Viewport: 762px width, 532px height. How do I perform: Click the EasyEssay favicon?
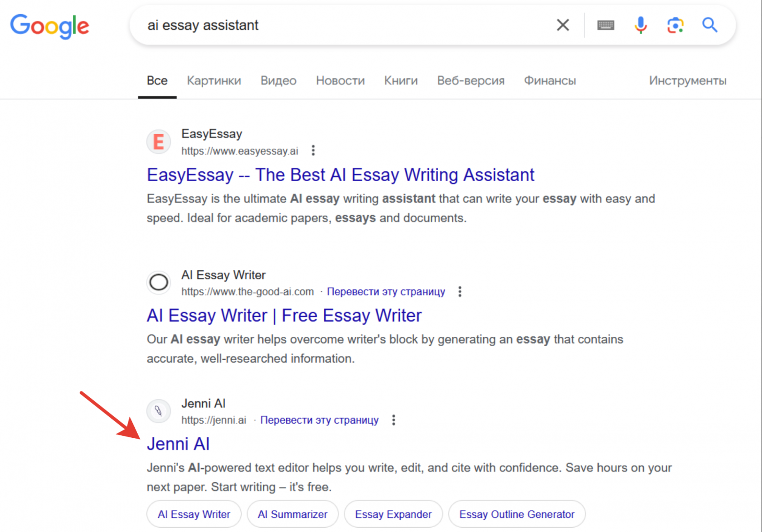[159, 142]
